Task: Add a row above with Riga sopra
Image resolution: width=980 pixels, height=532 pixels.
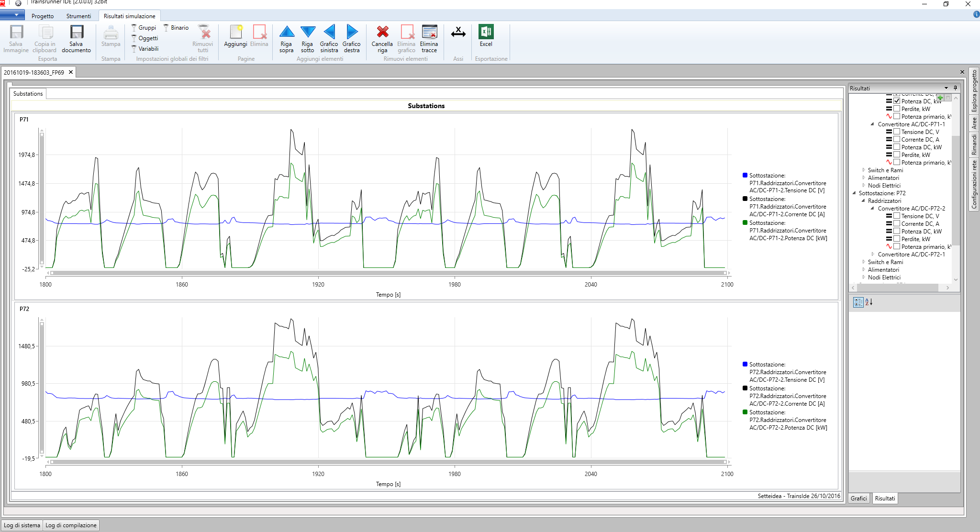Action: [x=286, y=33]
